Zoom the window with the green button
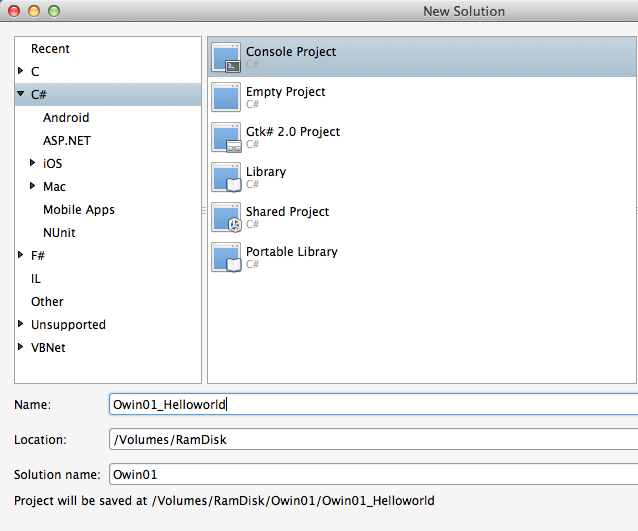The image size is (638, 531). click(x=54, y=11)
